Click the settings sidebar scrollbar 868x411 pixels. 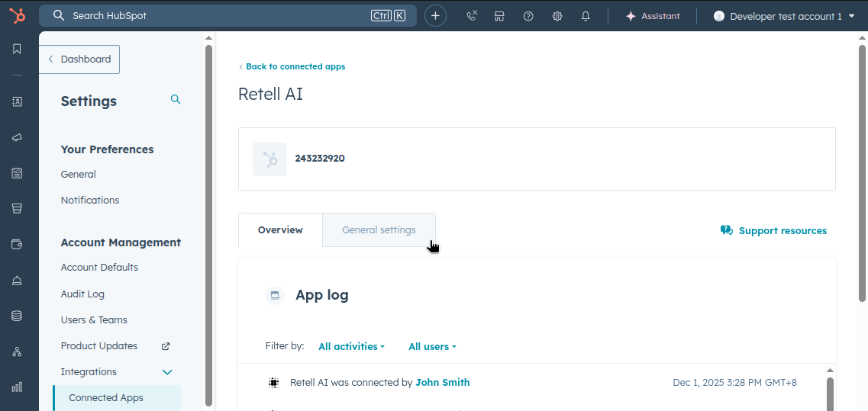[x=208, y=226]
